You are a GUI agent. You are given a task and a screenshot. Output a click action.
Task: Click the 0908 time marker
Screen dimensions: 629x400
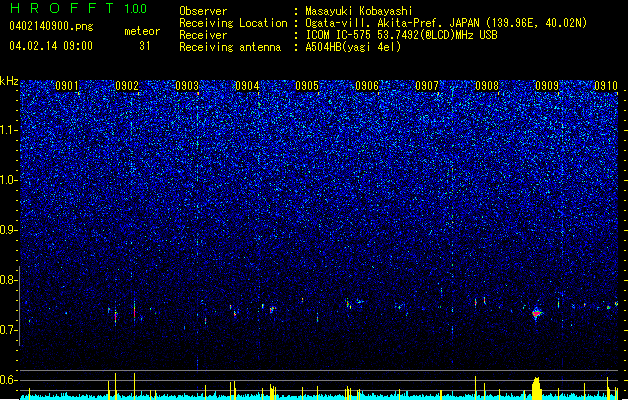[487, 86]
